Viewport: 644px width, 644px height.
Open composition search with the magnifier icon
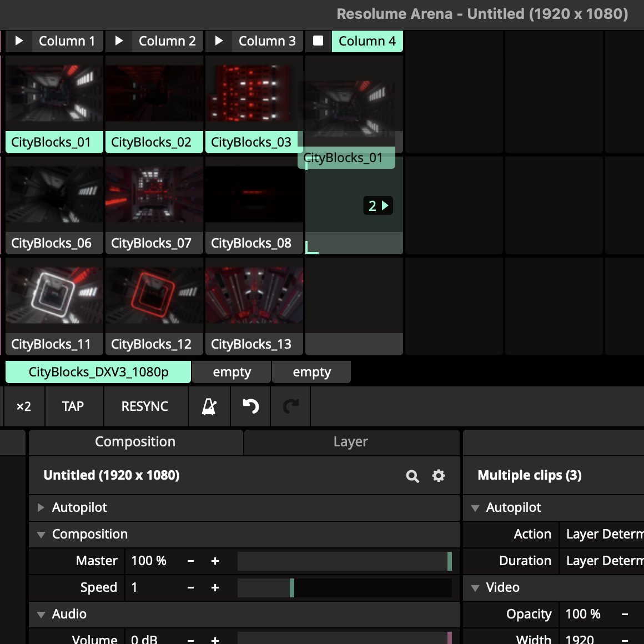coord(412,476)
